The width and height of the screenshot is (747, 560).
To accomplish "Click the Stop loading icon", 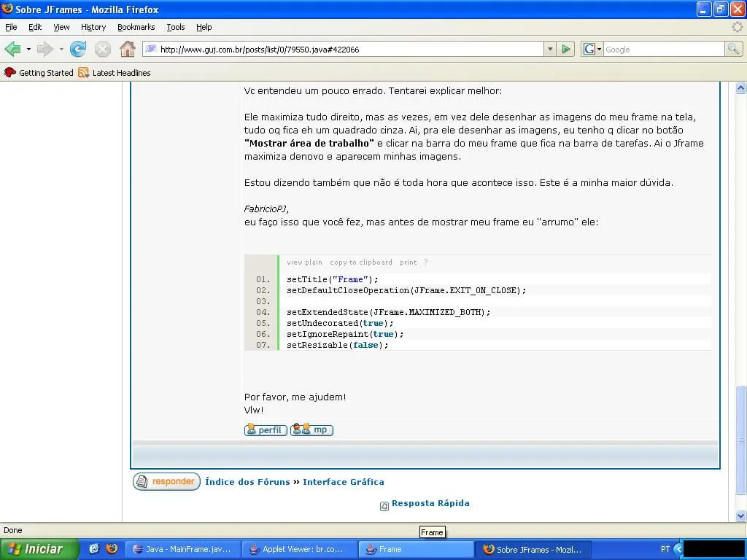I will (x=102, y=49).
